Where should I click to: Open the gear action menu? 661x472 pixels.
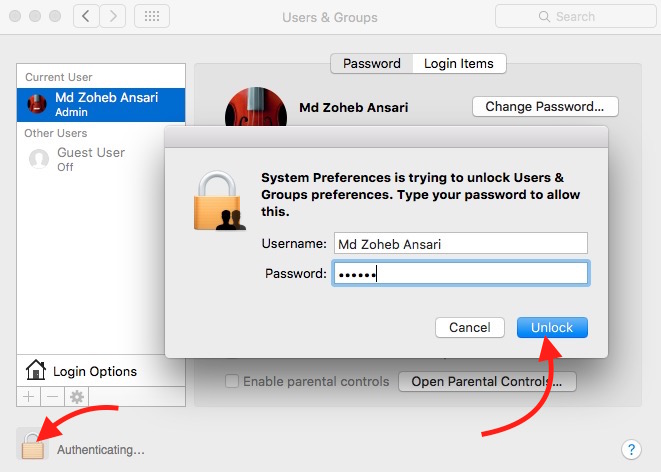76,397
